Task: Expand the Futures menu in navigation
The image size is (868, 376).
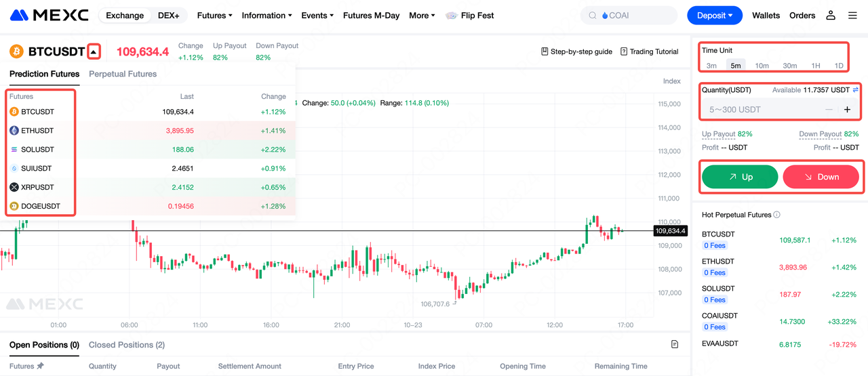Action: (214, 16)
